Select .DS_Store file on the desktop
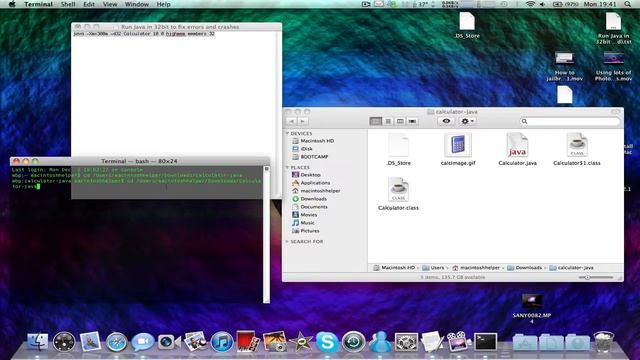 pyautogui.click(x=467, y=21)
